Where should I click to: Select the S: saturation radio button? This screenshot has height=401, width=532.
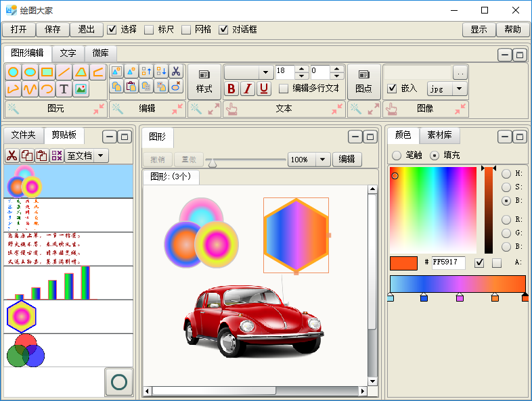(x=506, y=187)
